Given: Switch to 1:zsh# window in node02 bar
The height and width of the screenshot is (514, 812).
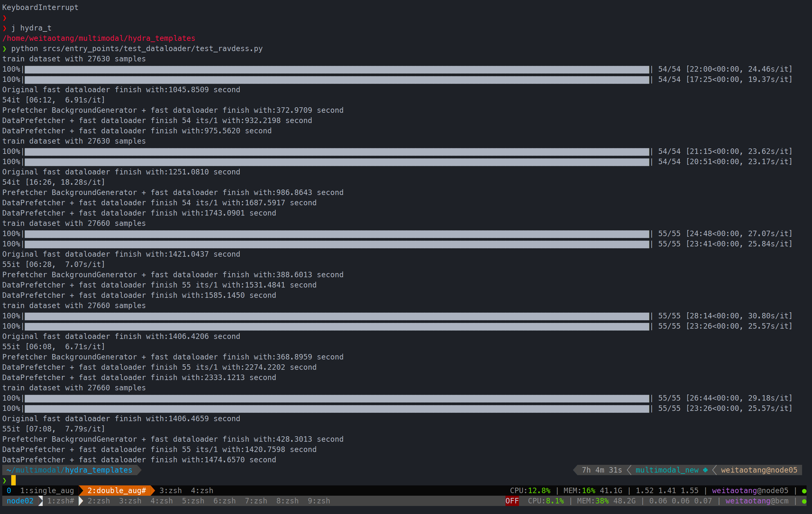Looking at the screenshot, I should 60,501.
